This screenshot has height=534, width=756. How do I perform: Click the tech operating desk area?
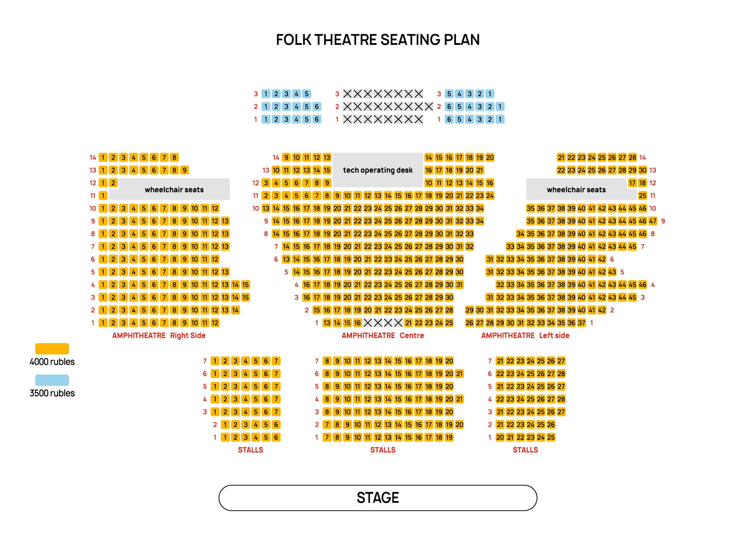[378, 170]
